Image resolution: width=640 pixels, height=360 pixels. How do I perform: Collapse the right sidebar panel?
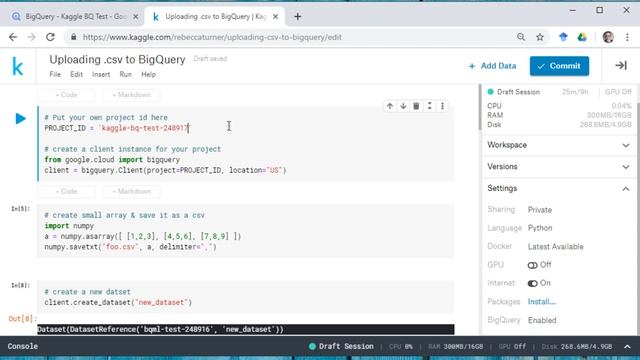pyautogui.click(x=621, y=66)
